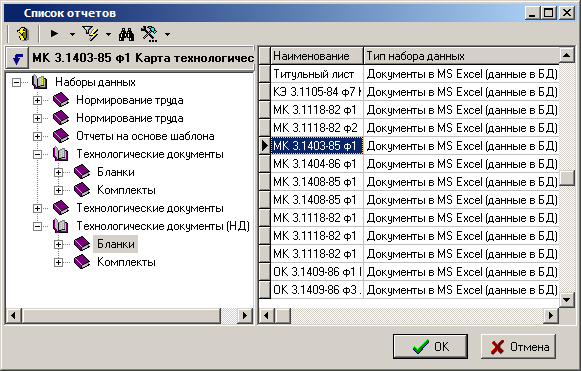
Task: Click the blue back arrow button
Action: (x=17, y=58)
